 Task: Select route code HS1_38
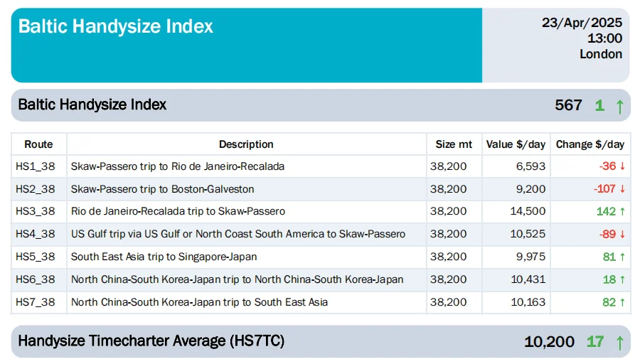coord(36,166)
